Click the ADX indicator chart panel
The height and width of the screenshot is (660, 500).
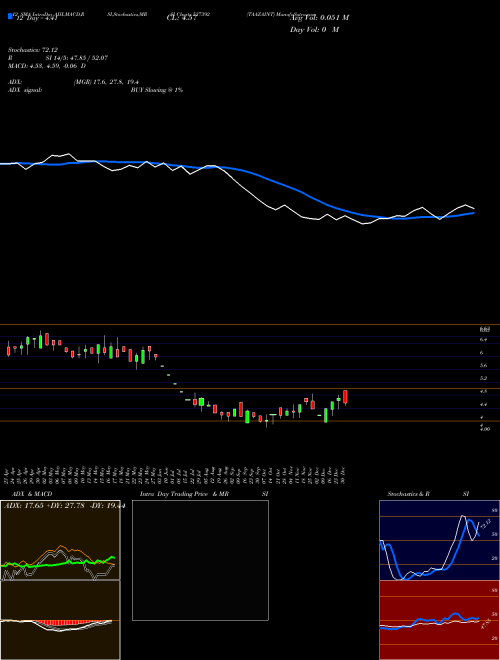[x=60, y=540]
